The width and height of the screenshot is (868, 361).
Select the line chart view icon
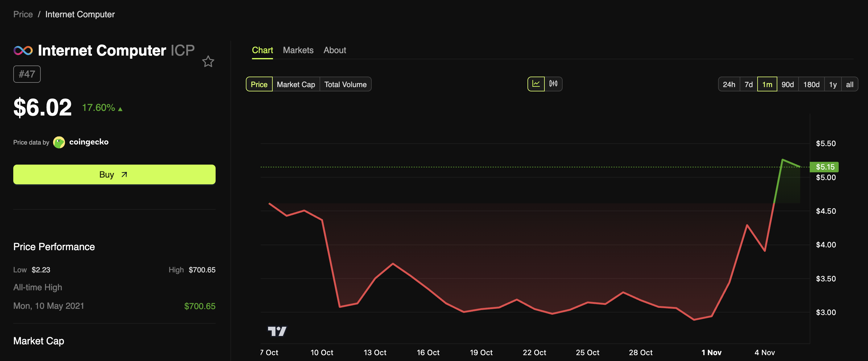click(x=536, y=84)
